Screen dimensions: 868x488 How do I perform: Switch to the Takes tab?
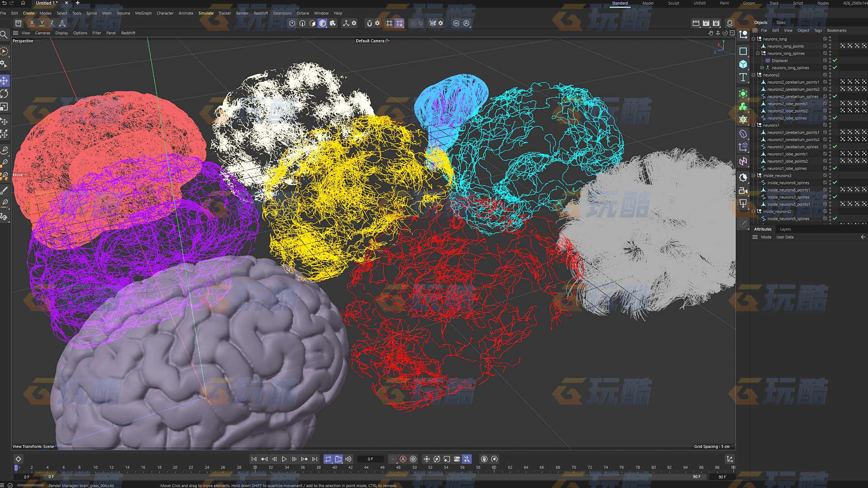(x=781, y=23)
